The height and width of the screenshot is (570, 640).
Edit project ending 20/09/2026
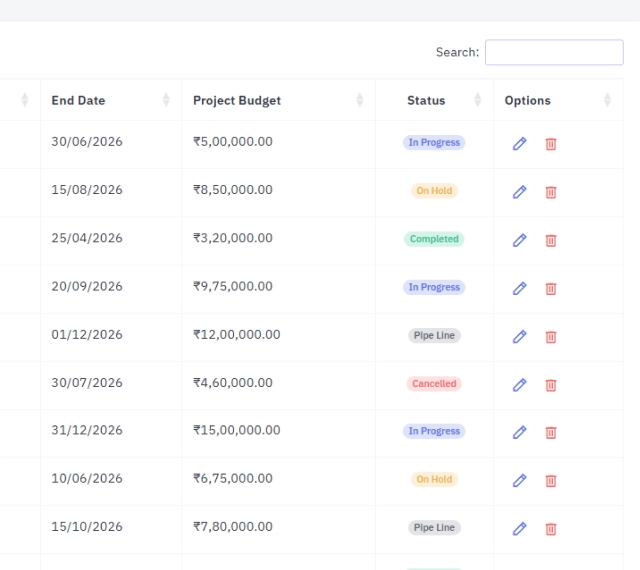coord(520,288)
